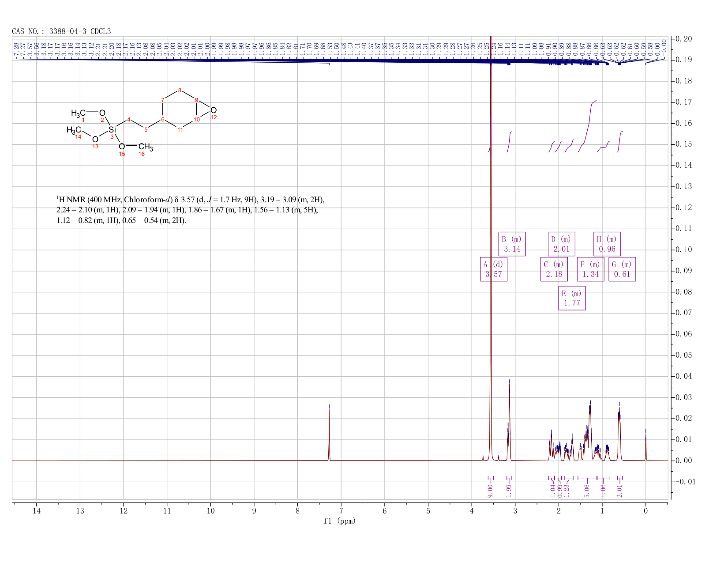Select multiplet box 'F (m) 1.34'
This screenshot has width=728, height=563.
(591, 269)
